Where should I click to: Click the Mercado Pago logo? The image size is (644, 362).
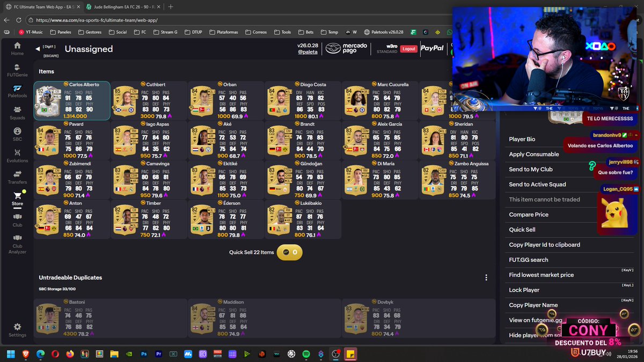[347, 48]
